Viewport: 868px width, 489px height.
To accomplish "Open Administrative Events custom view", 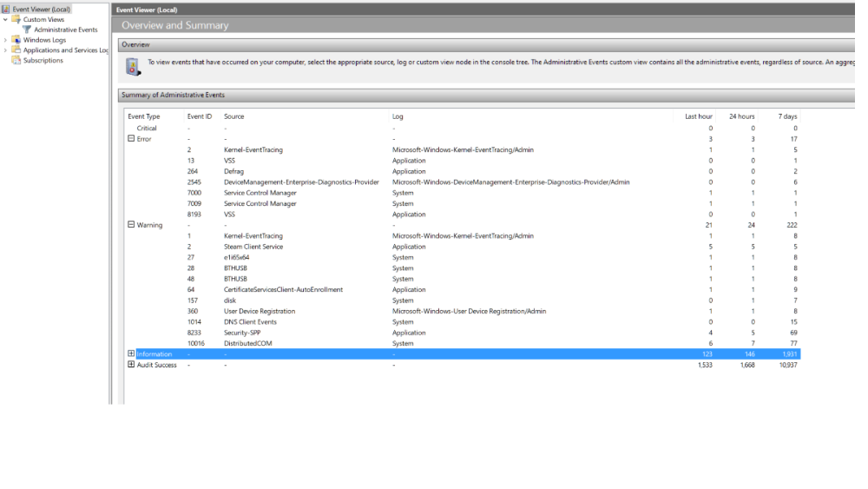I will pos(65,30).
